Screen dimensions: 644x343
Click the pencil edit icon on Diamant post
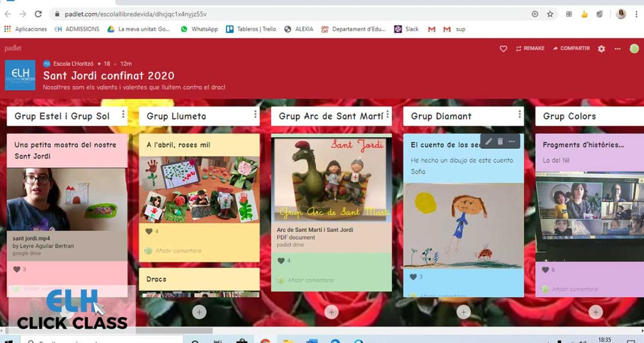[488, 142]
